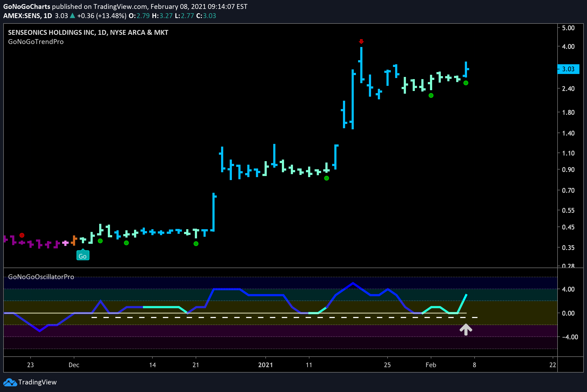Click the Go signal label marker

(83, 255)
